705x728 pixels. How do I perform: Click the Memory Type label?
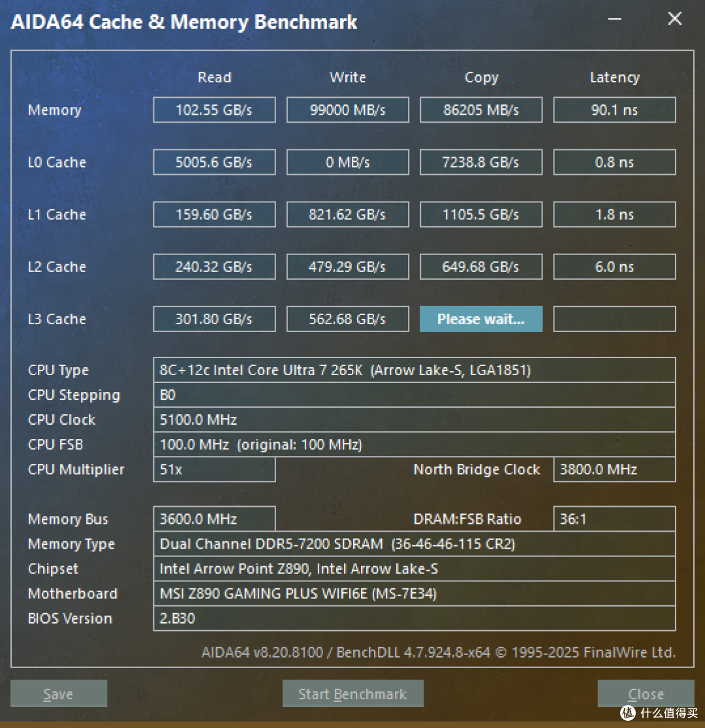click(x=71, y=543)
